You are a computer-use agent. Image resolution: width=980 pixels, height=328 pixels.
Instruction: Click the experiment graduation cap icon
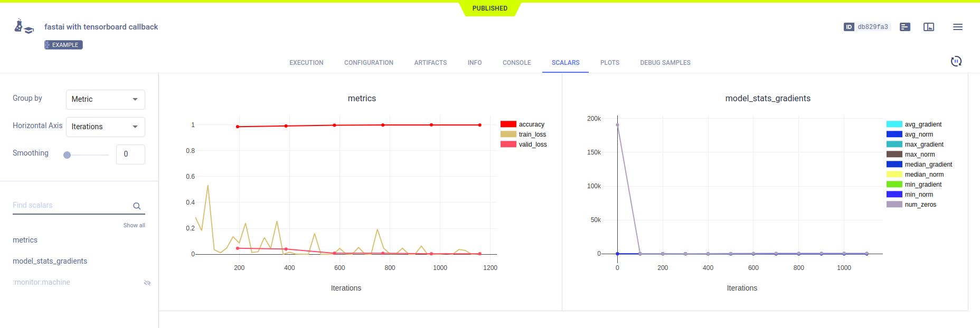click(23, 27)
